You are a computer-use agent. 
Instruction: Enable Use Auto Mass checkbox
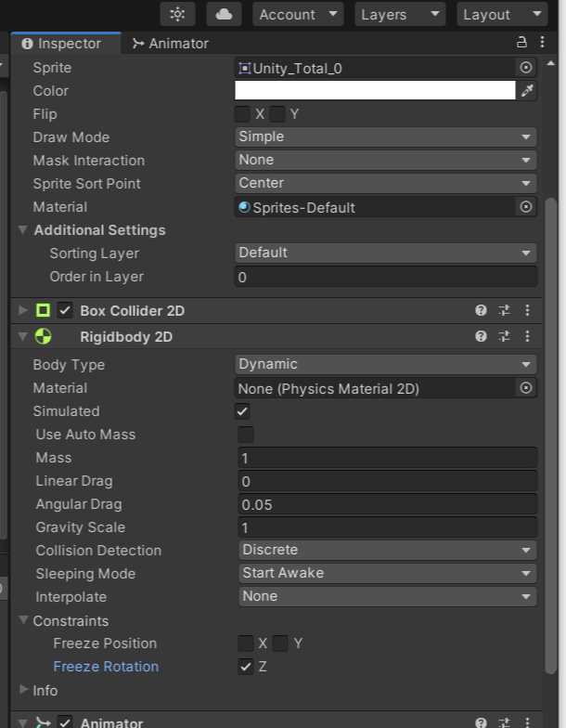[246, 435]
